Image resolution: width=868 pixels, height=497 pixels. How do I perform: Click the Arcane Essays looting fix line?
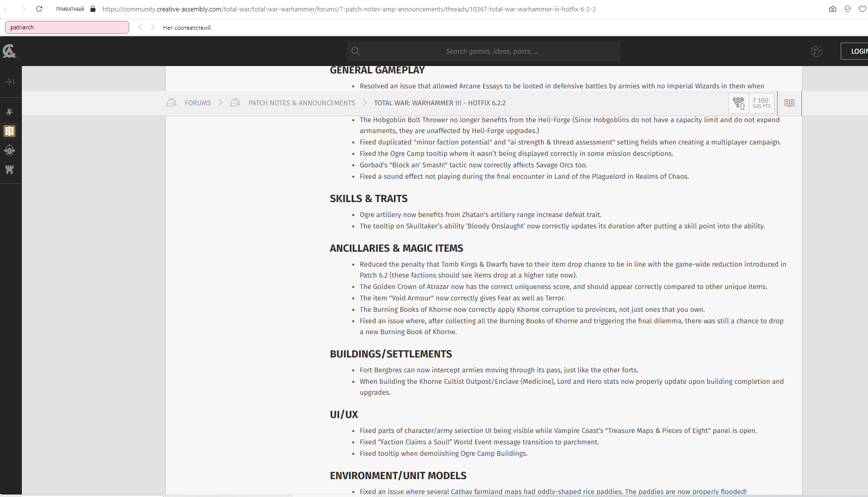coord(562,86)
